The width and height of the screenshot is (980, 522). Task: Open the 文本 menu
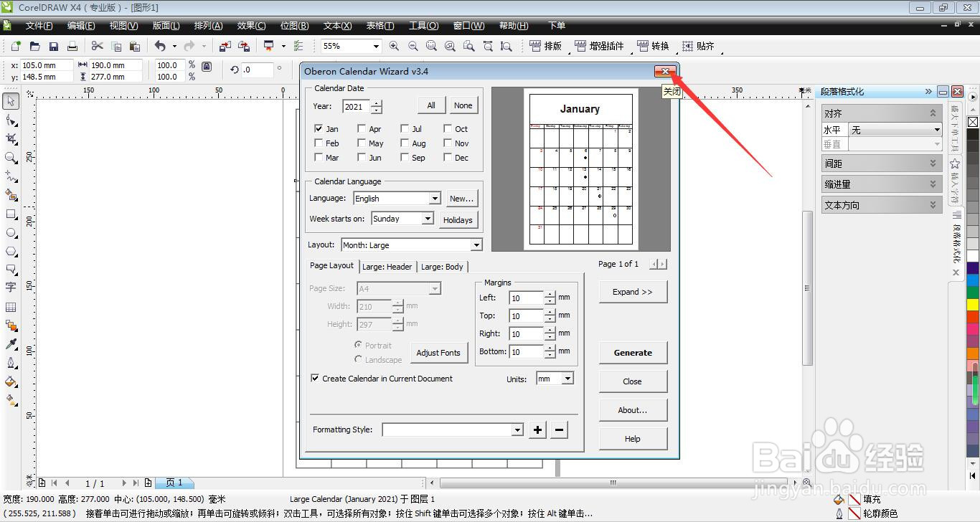tap(337, 25)
